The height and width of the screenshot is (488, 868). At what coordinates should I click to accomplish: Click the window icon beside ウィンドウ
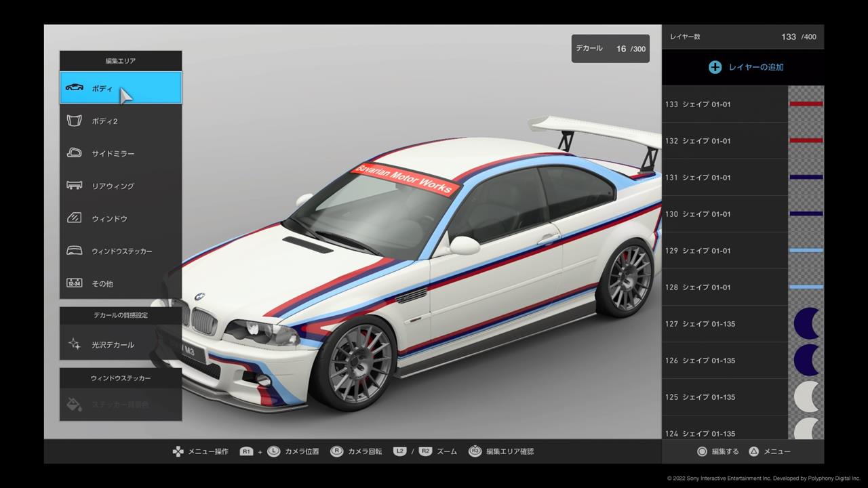[x=75, y=218]
